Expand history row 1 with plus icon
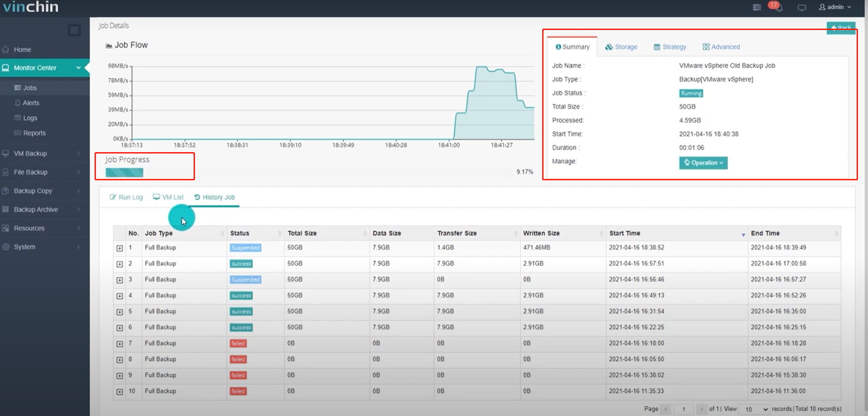 pyautogui.click(x=120, y=248)
